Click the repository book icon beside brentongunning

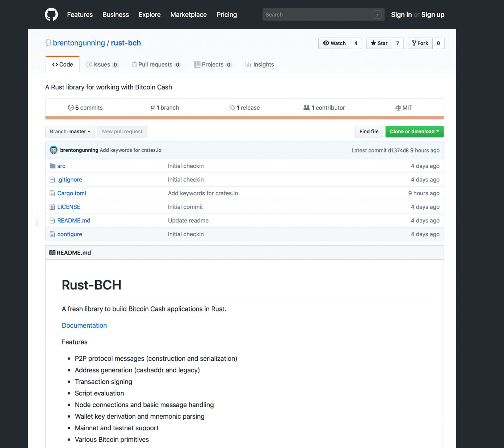click(48, 43)
